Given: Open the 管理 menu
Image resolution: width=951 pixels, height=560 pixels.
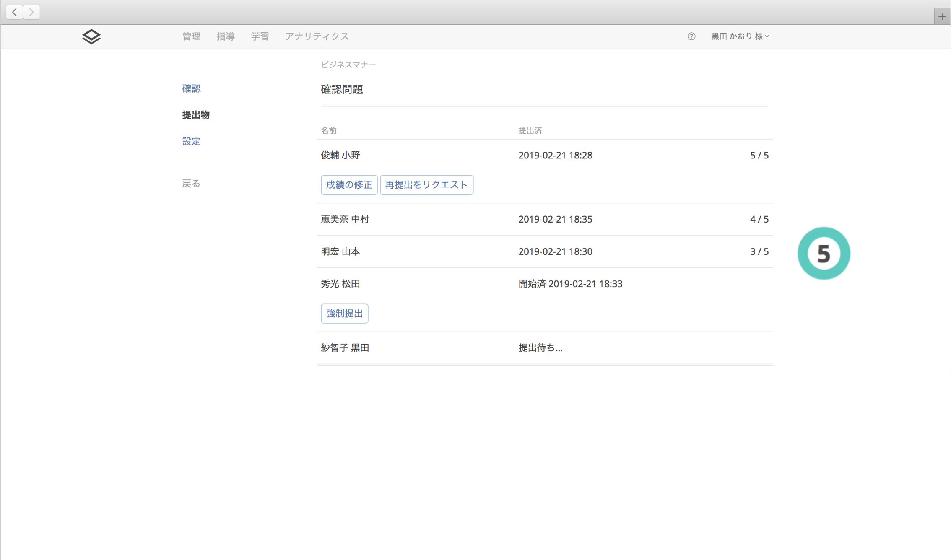Looking at the screenshot, I should coord(191,36).
